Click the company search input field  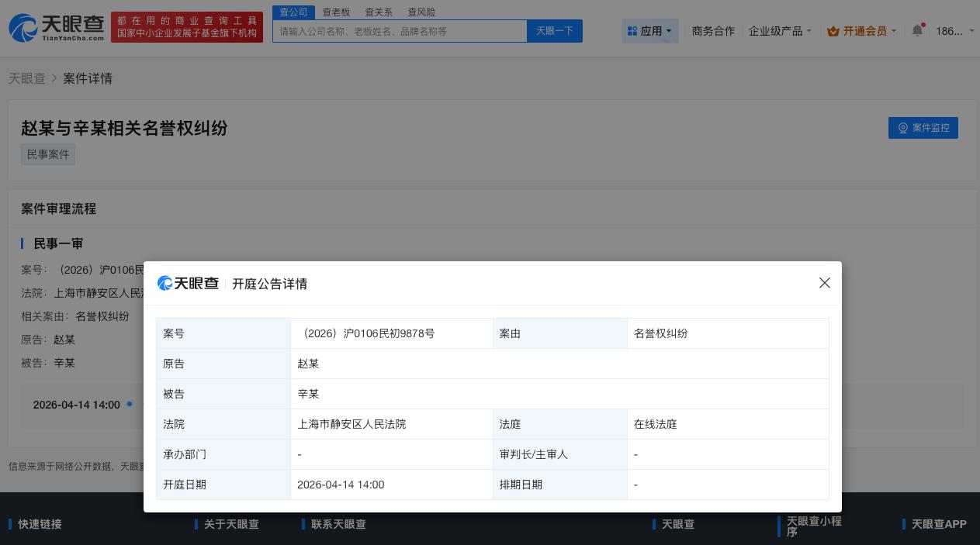tap(400, 31)
